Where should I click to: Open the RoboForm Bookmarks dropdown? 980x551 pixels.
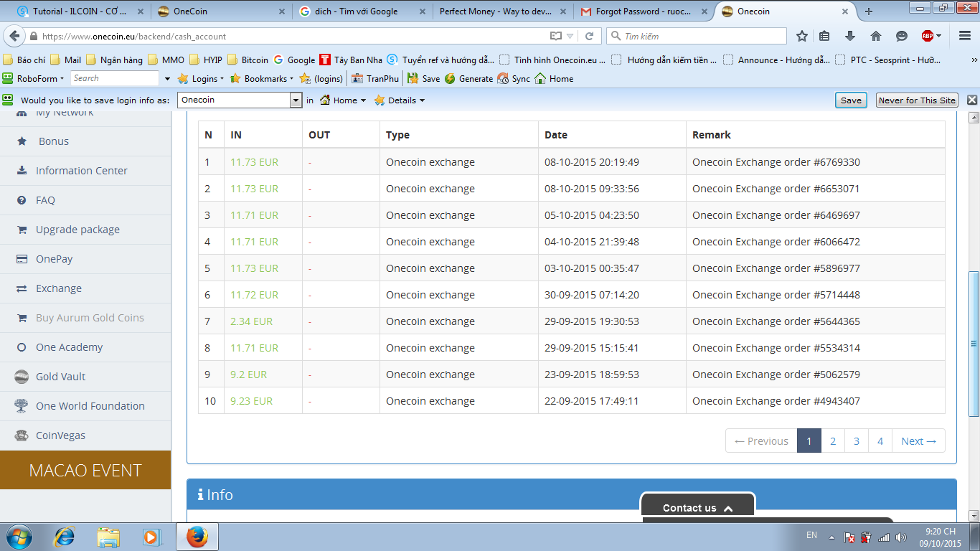click(x=261, y=78)
